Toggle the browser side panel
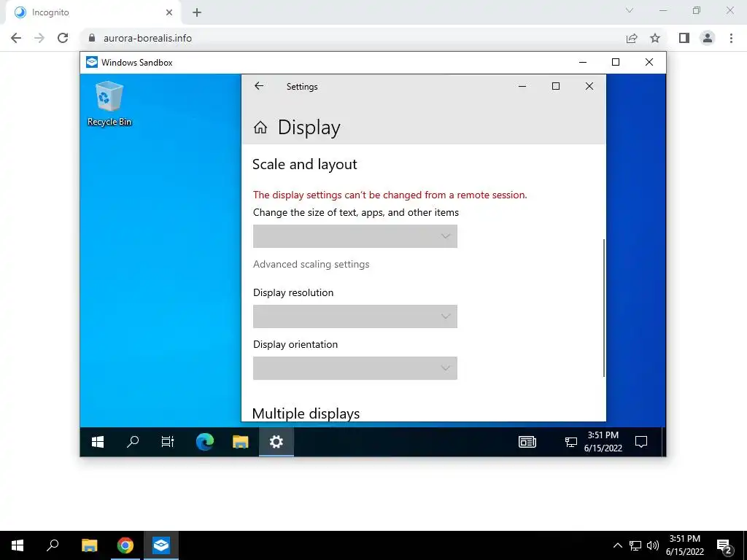The height and width of the screenshot is (560, 747). click(684, 38)
